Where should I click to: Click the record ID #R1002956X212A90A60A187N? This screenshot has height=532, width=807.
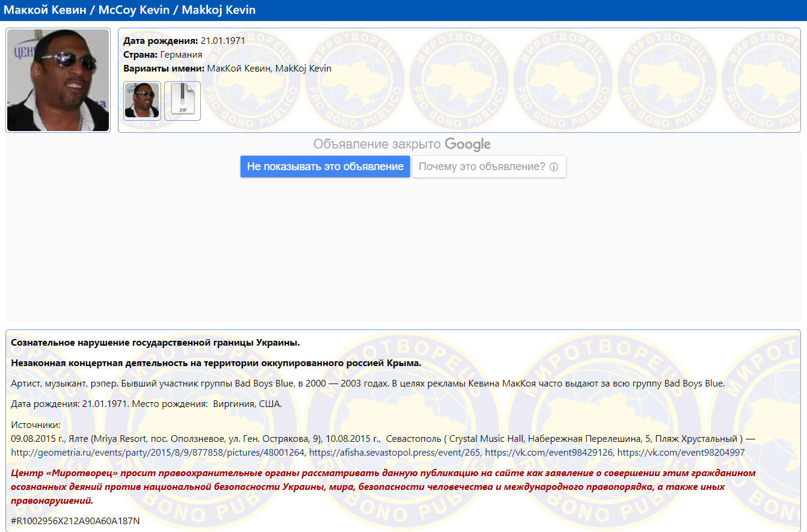75,521
